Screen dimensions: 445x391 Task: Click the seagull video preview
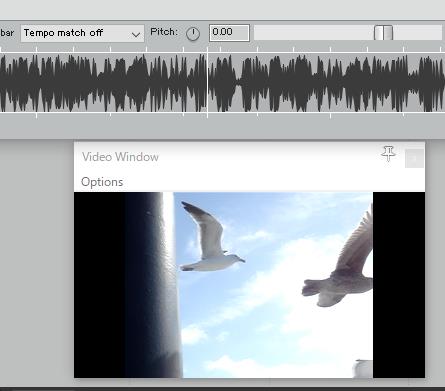tap(249, 285)
